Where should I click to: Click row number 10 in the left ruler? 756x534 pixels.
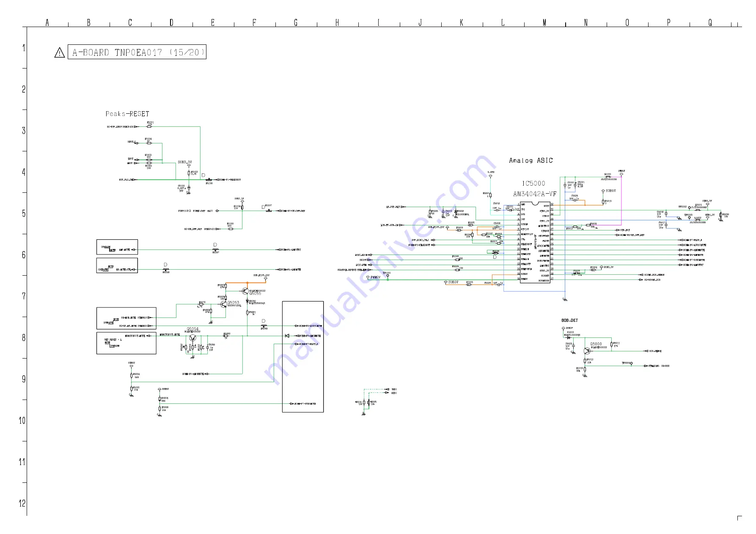click(22, 421)
